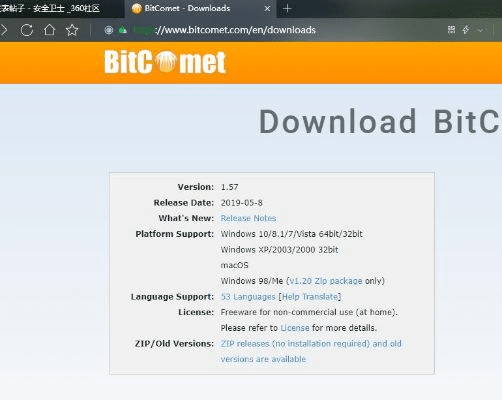Click the Download BitC page heading
The image size is (502, 400).
click(380, 121)
